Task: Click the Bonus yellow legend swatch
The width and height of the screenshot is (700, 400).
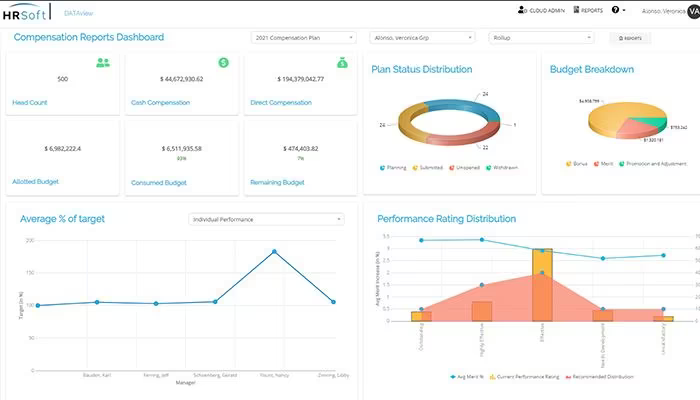Action: point(569,164)
